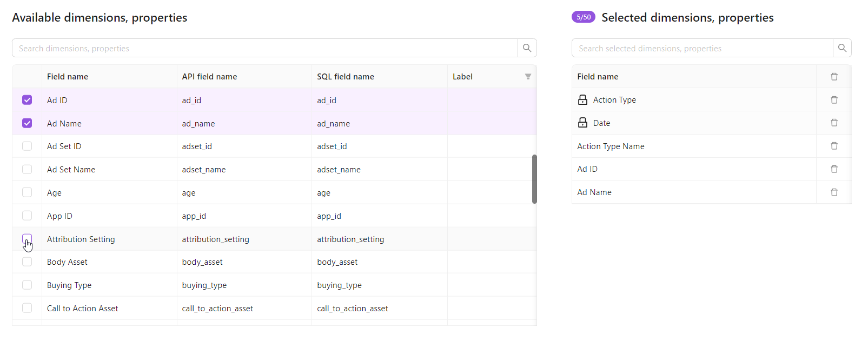Delete Action Type Name from selected list
The height and width of the screenshot is (348, 868).
coord(834,146)
